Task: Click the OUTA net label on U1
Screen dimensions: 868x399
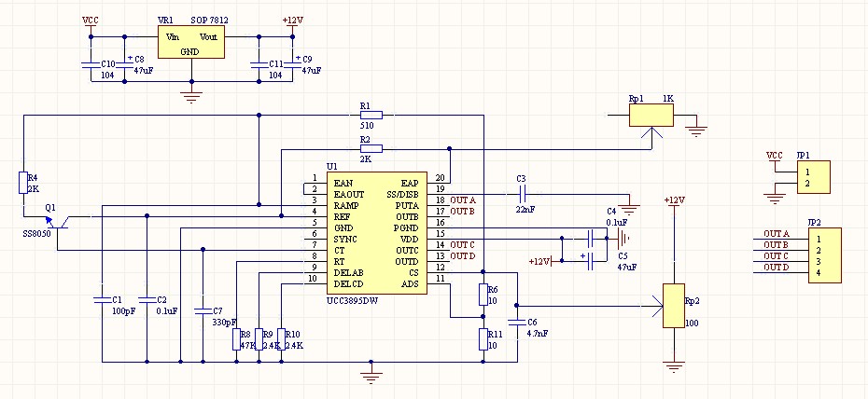Action: pyautogui.click(x=463, y=199)
